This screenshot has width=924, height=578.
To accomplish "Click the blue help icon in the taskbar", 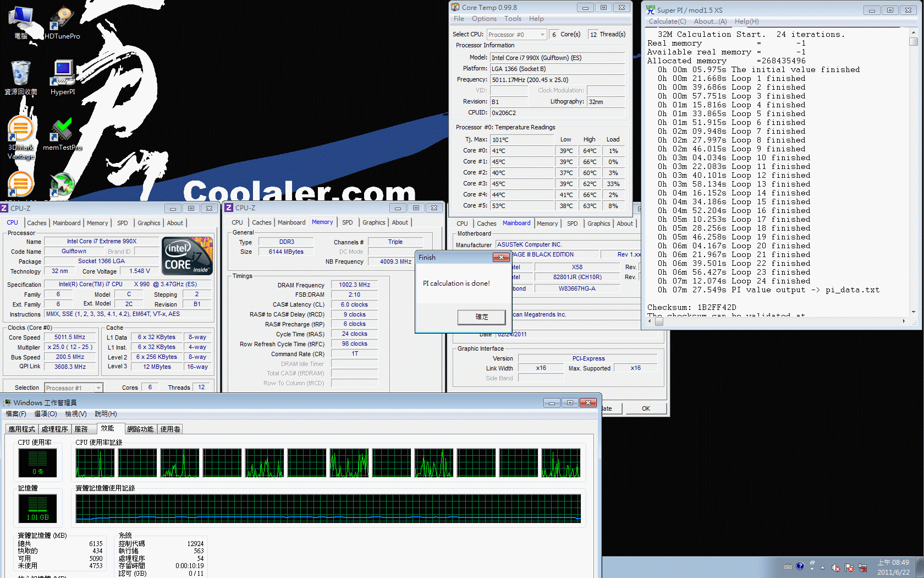I will pyautogui.click(x=800, y=566).
